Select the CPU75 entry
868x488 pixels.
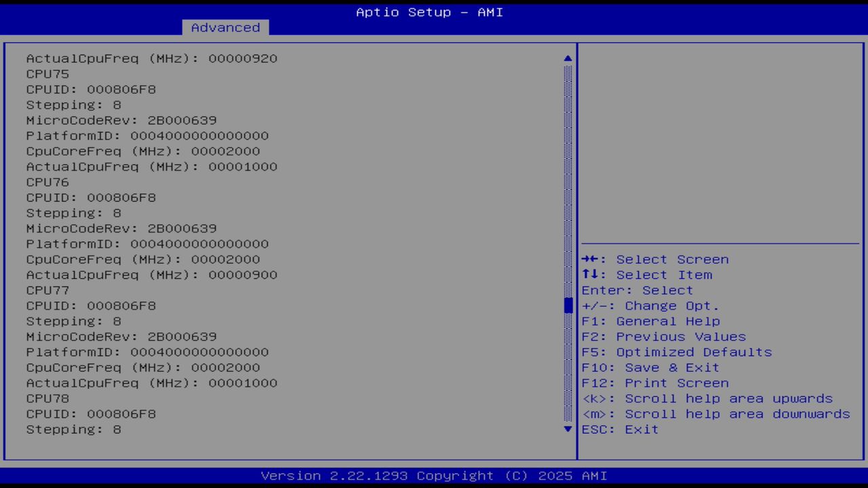47,74
